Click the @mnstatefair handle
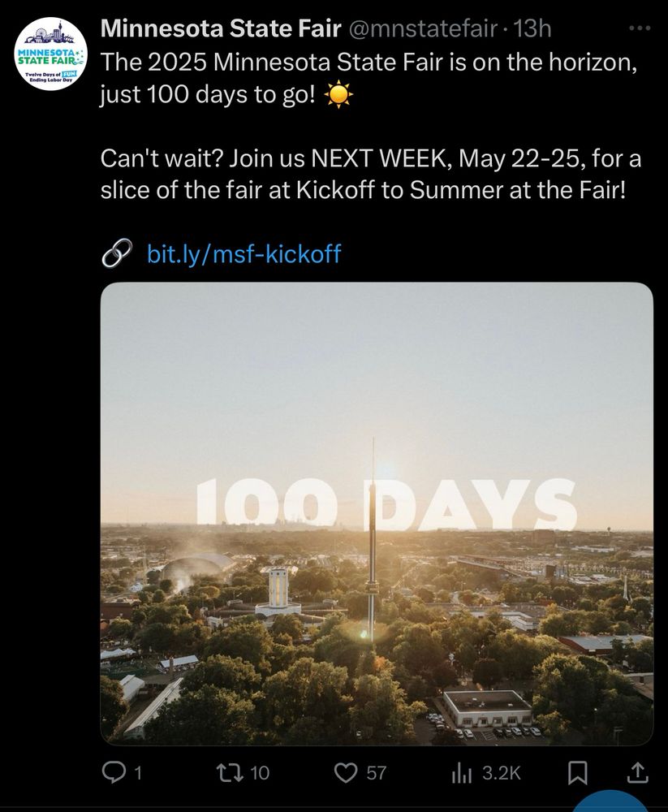668x812 pixels. coord(422,30)
